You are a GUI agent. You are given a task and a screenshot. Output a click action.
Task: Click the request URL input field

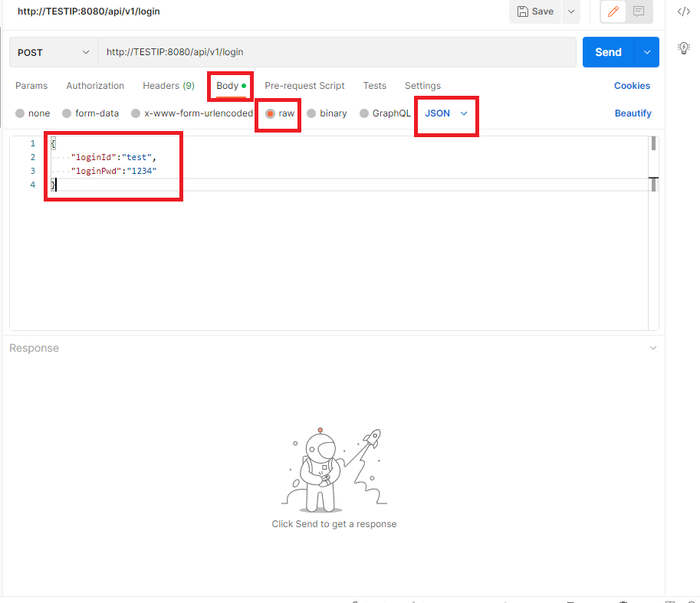[x=337, y=52]
